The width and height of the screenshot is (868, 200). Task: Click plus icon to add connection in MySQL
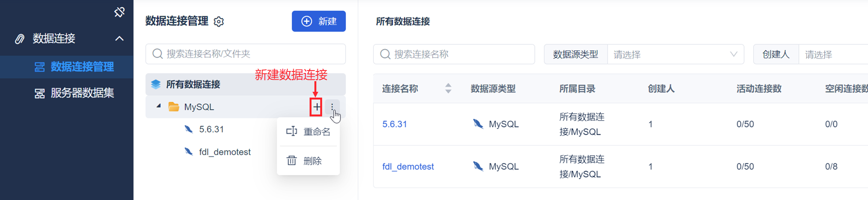click(x=316, y=107)
